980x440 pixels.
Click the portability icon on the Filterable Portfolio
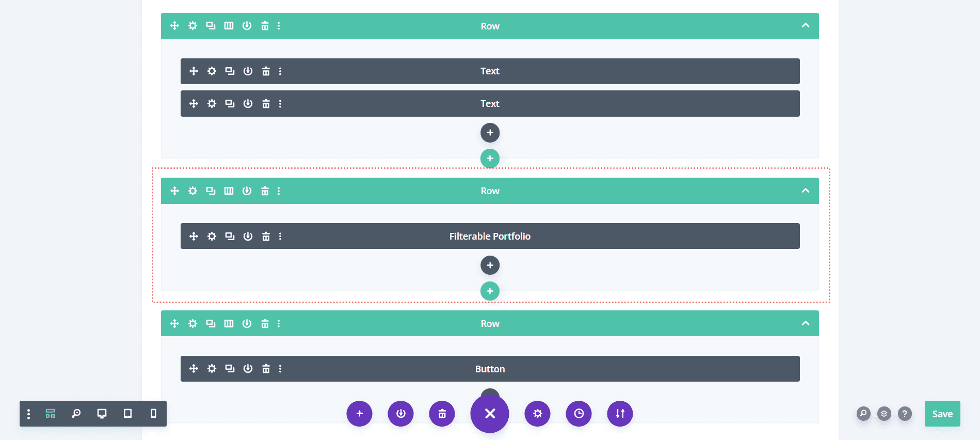tap(248, 236)
